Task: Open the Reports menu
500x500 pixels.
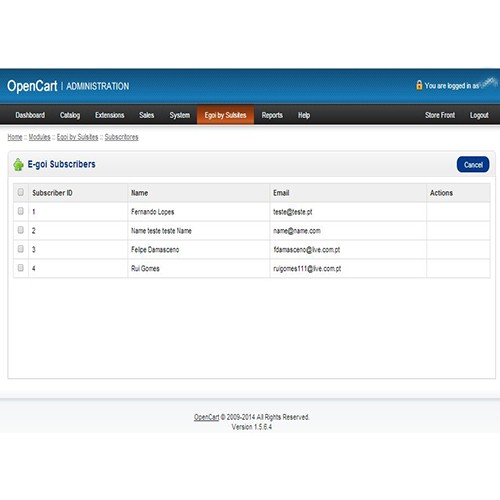Action: tap(272, 115)
